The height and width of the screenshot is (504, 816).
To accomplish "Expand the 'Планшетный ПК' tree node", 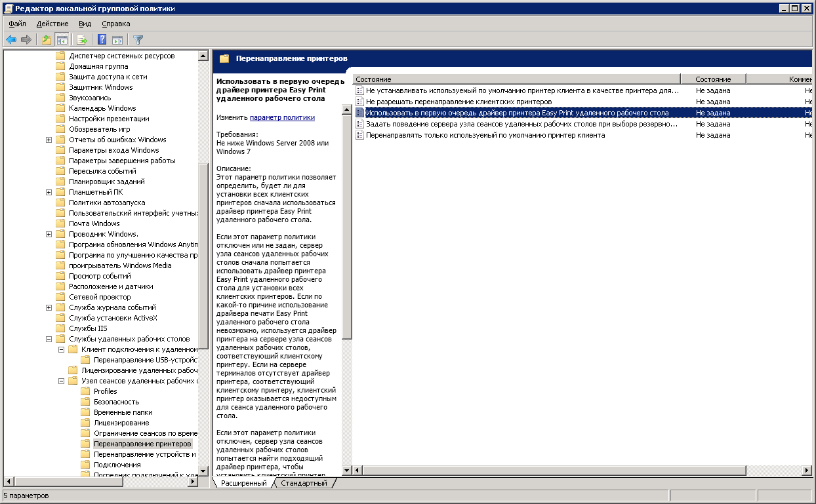I will click(49, 192).
